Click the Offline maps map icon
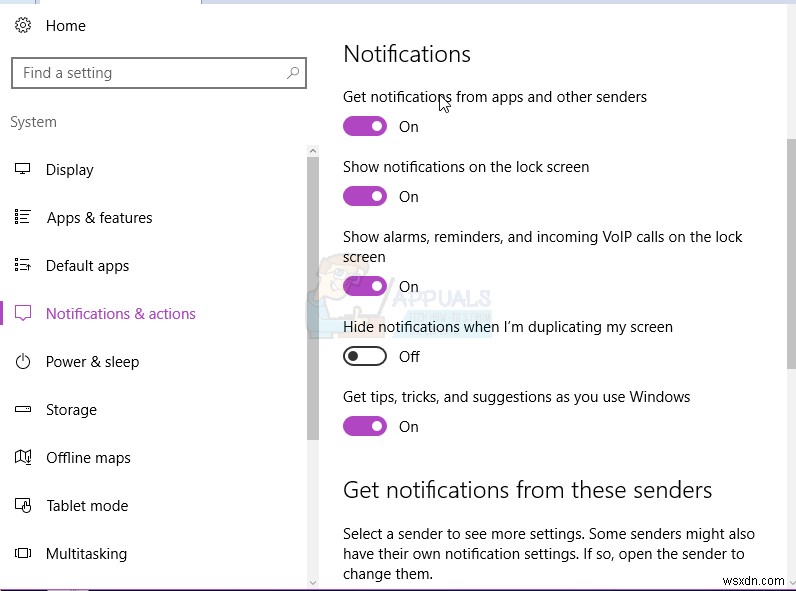796x591 pixels. click(23, 457)
